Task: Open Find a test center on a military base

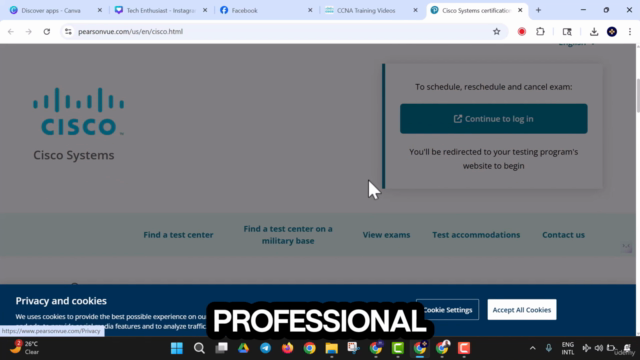Action: [288, 235]
